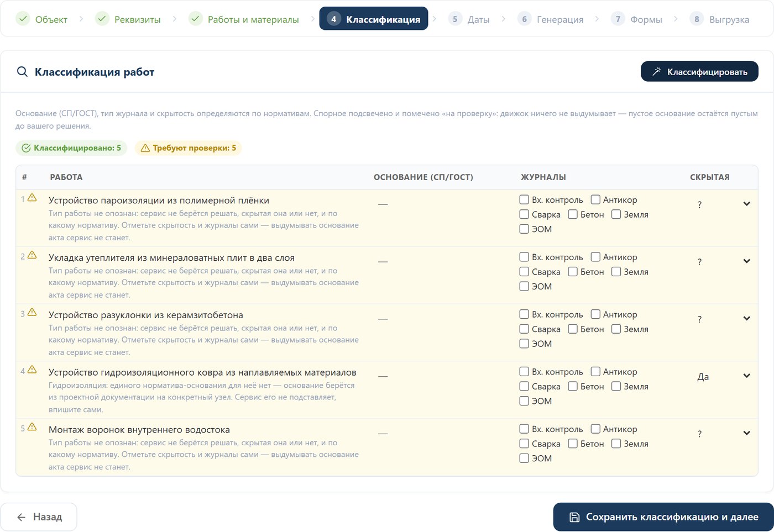Click the warning triangle on the воронок row

pyautogui.click(x=32, y=427)
